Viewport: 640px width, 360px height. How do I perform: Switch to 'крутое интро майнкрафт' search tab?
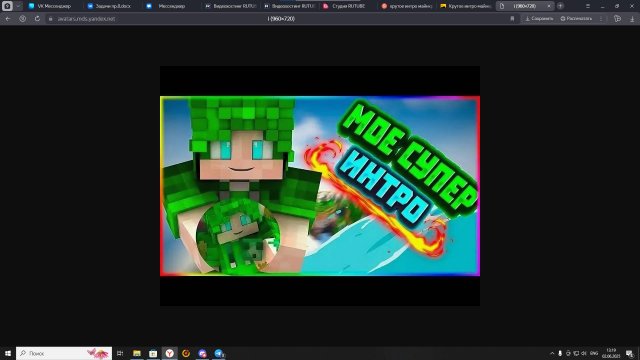click(x=407, y=6)
